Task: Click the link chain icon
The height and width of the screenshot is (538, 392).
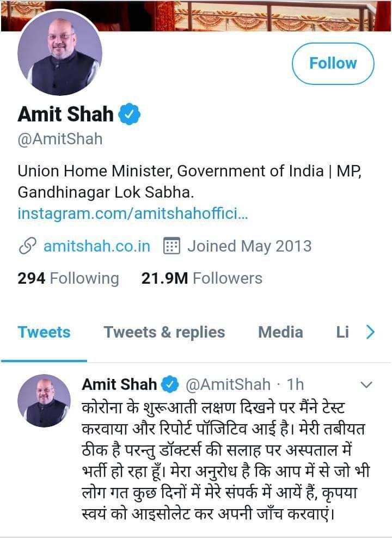Action: click(27, 246)
